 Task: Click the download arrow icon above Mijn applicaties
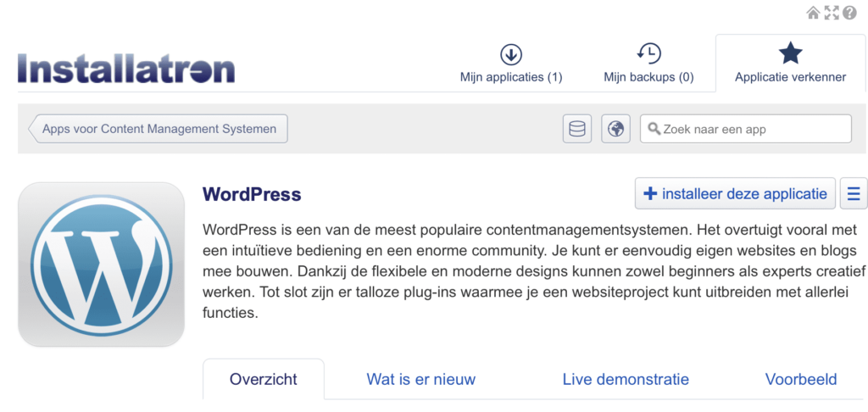tap(511, 54)
